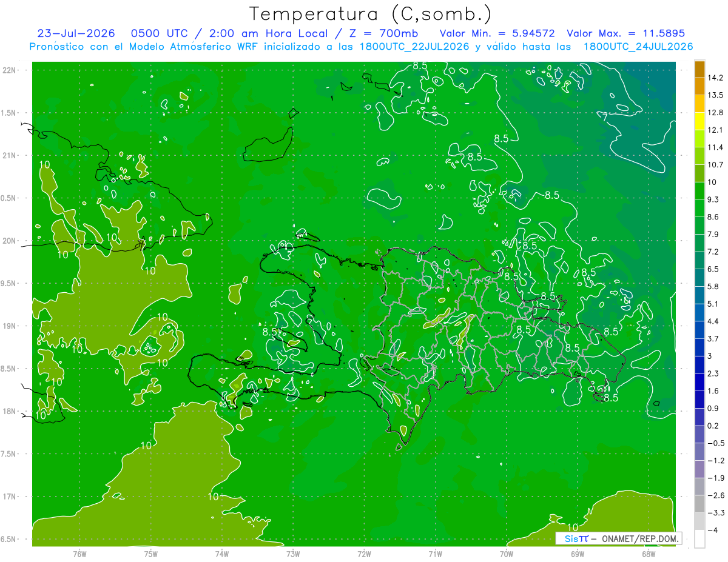Click the '71W' longitude axis label
The image size is (728, 562).
point(435,554)
